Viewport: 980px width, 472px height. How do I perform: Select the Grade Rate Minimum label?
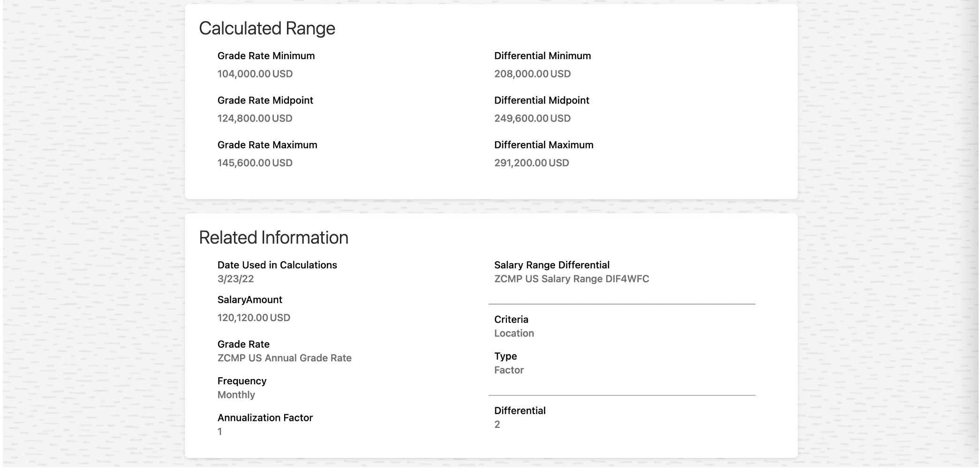click(266, 56)
